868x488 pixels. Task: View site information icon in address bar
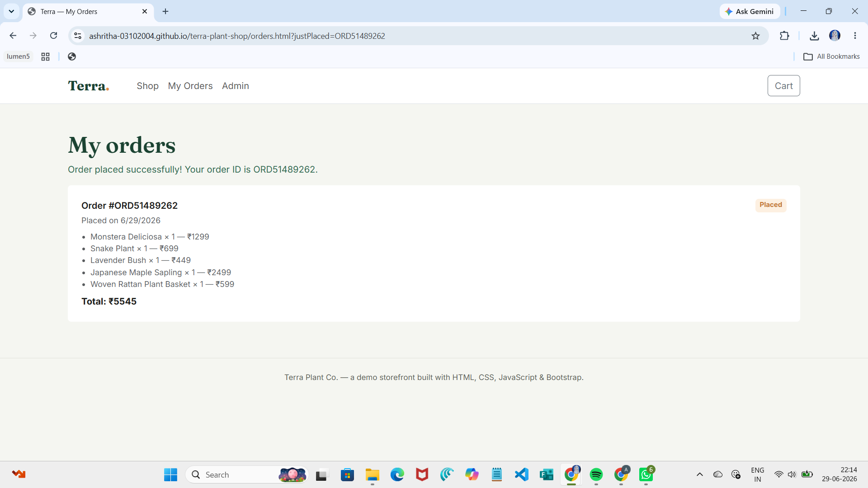[x=78, y=36]
